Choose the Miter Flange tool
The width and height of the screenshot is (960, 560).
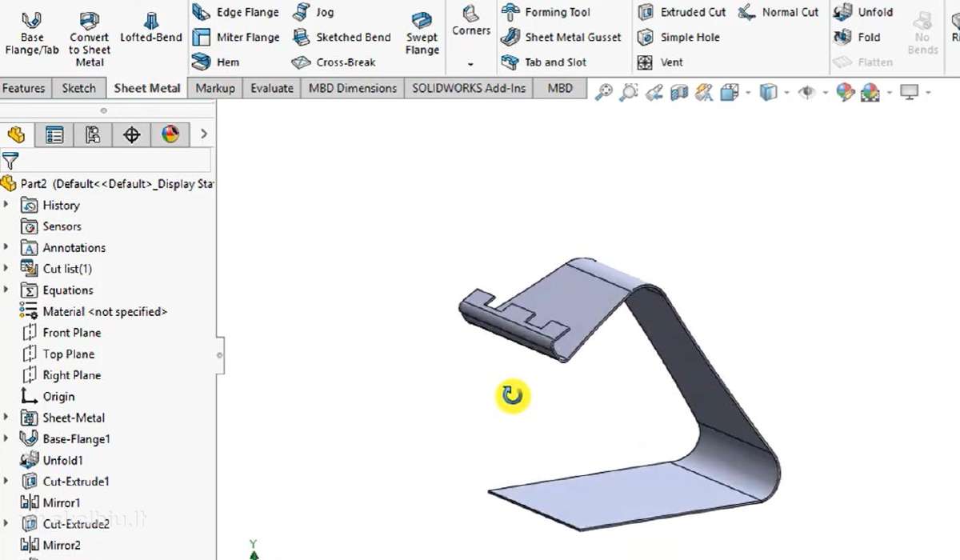pos(236,37)
